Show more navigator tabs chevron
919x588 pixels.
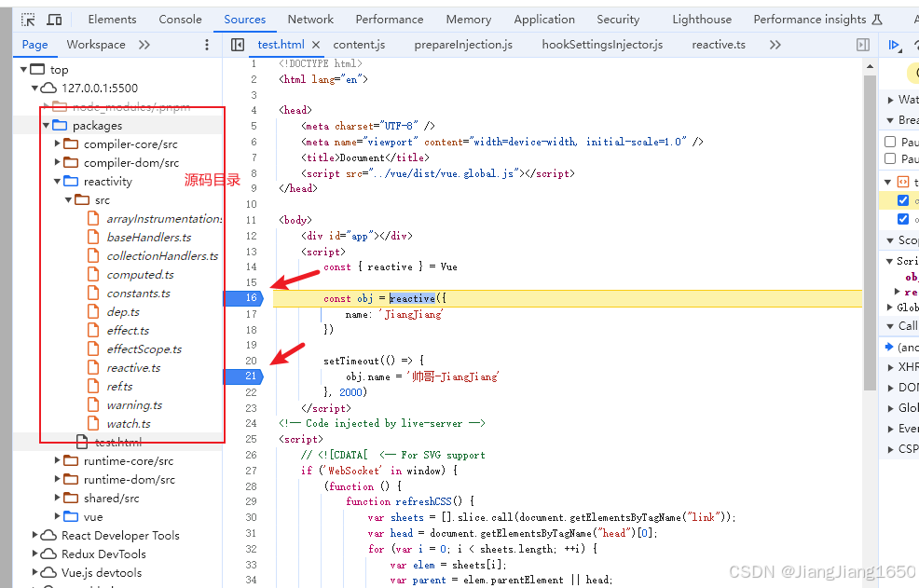(144, 45)
